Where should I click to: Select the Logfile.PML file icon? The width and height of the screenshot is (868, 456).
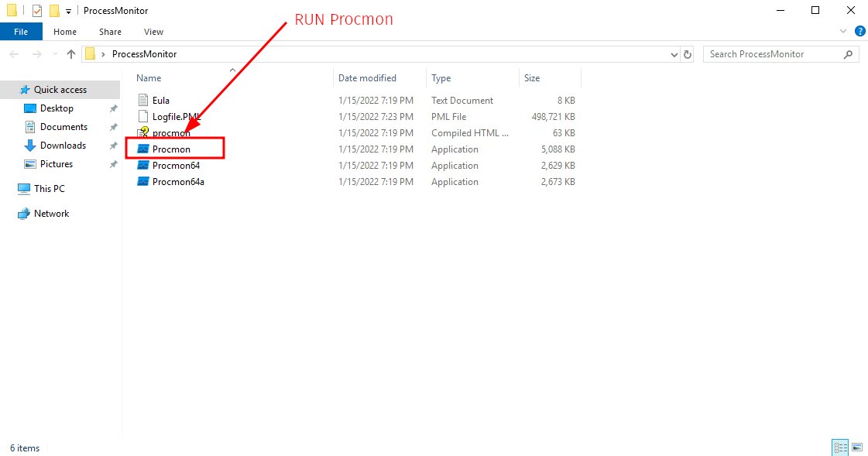click(x=142, y=117)
